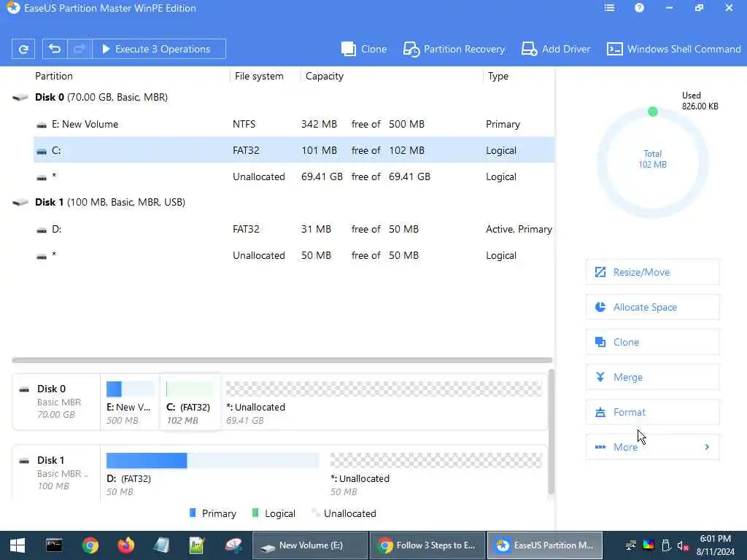Viewport: 747px width, 560px height.
Task: Click Resize/Move
Action: [652, 272]
